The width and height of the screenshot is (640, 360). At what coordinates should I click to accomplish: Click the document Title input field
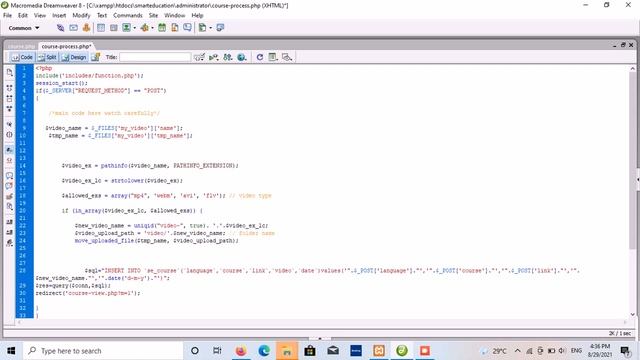(x=155, y=57)
